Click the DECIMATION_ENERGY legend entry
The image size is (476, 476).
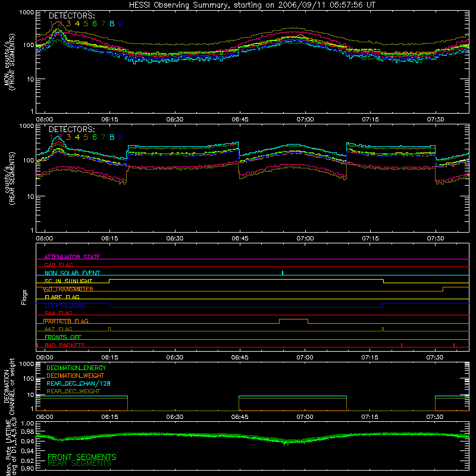pos(76,368)
